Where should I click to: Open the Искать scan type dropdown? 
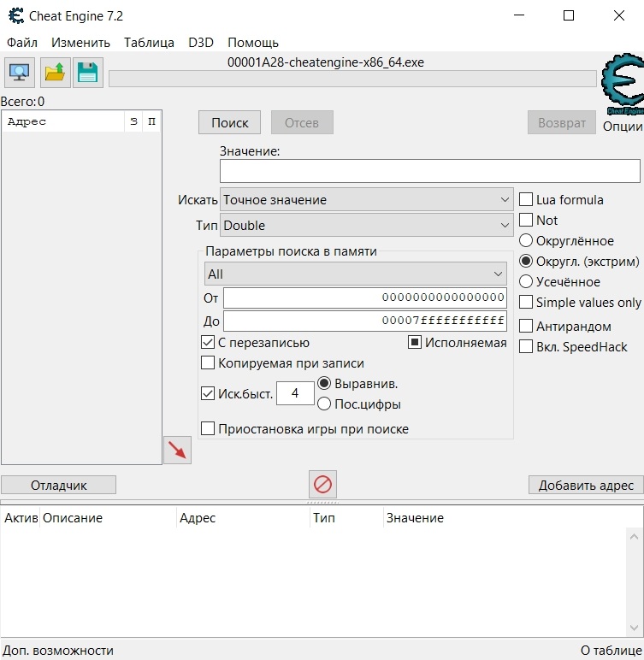[x=366, y=199]
